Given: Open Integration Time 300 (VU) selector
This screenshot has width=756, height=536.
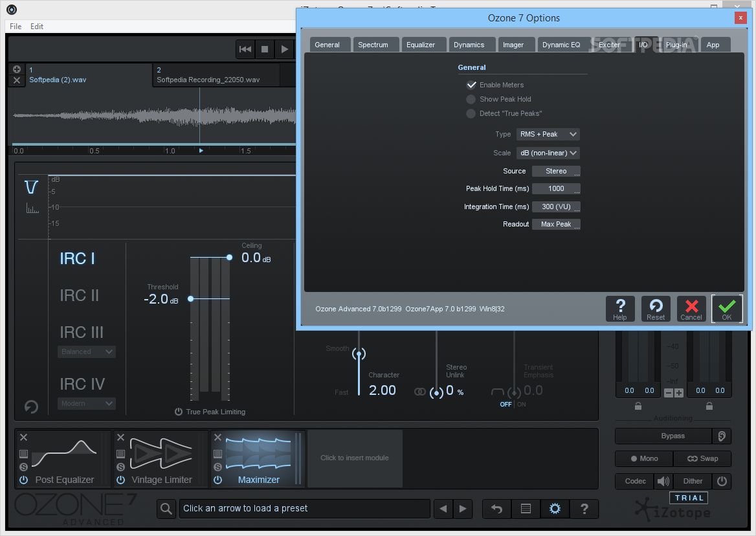Looking at the screenshot, I should pyautogui.click(x=556, y=207).
